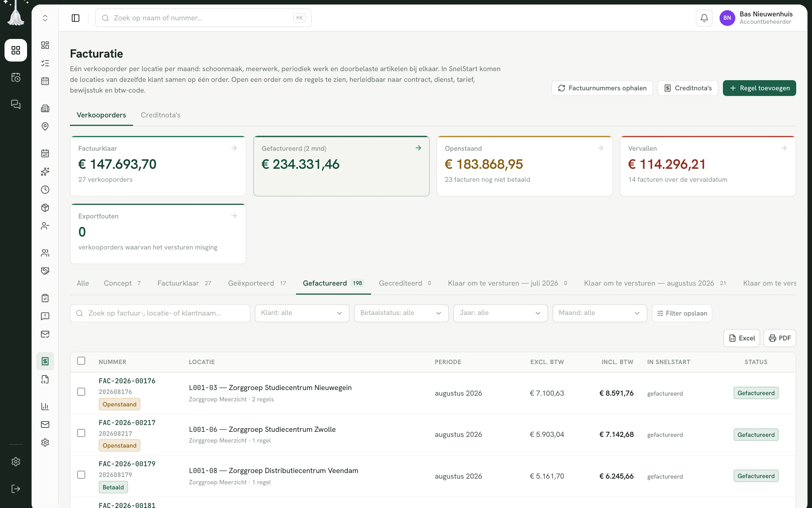Viewport: 812px width, 508px height.
Task: Focus the 'Zoek op naam of nummer' search field
Action: [203, 18]
